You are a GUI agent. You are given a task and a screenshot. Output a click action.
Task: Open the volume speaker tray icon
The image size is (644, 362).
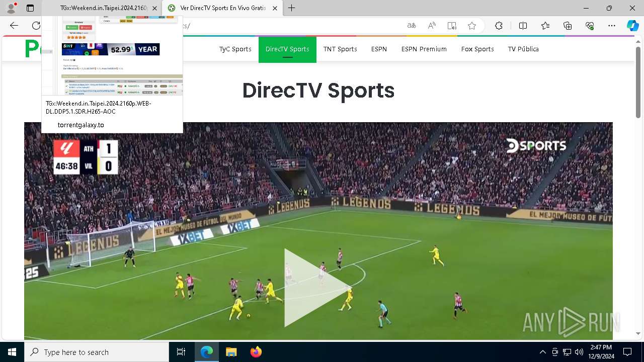point(579,352)
